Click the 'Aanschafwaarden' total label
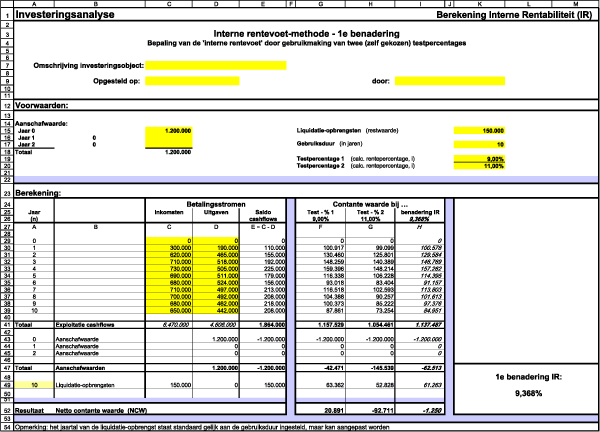 click(80, 368)
